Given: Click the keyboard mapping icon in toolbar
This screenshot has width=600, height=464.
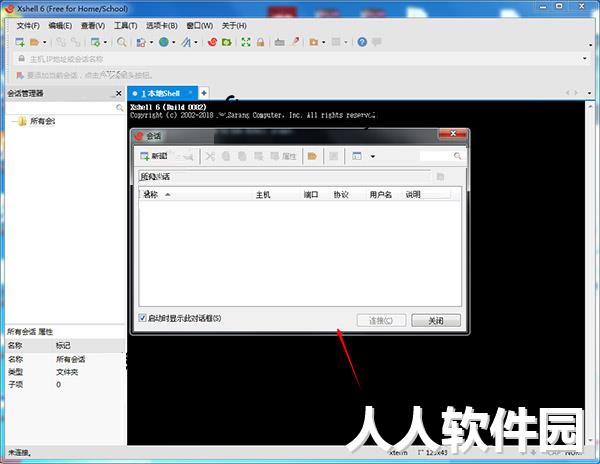Looking at the screenshot, I should [x=279, y=42].
